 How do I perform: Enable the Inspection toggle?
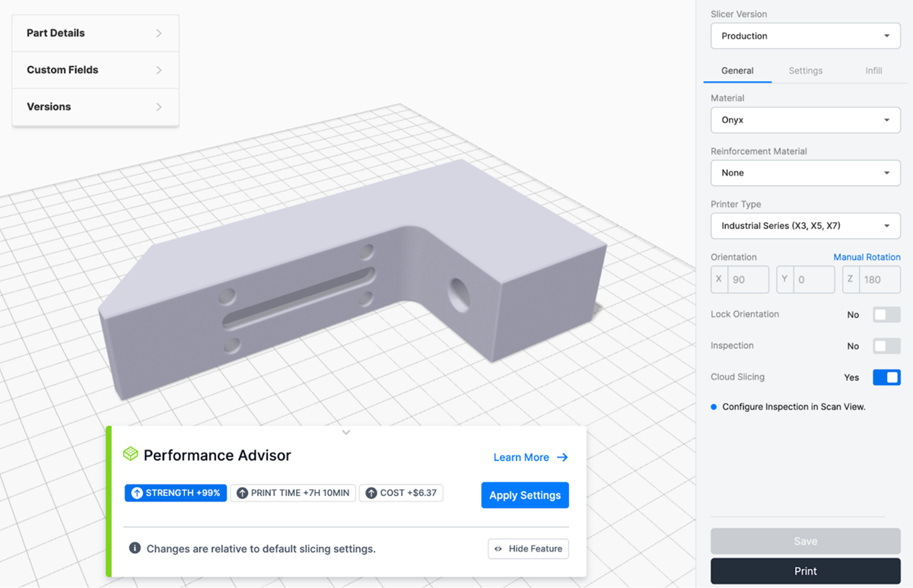click(886, 346)
